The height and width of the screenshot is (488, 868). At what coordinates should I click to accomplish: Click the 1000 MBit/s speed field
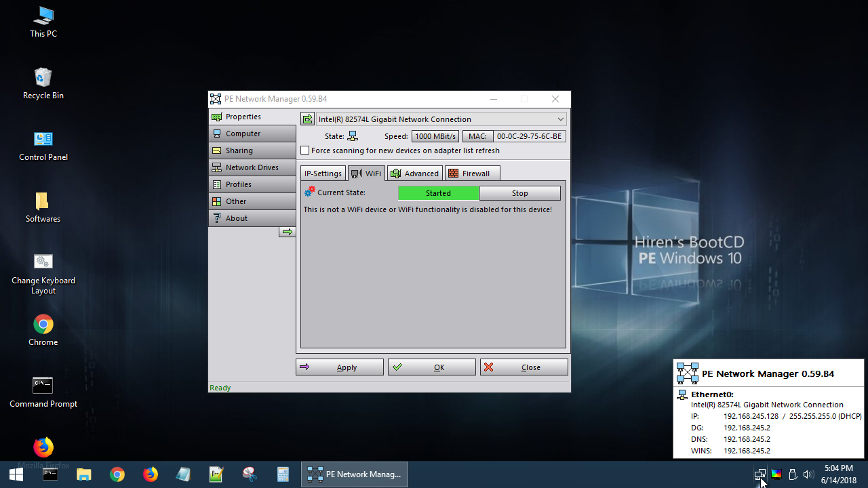coord(435,136)
